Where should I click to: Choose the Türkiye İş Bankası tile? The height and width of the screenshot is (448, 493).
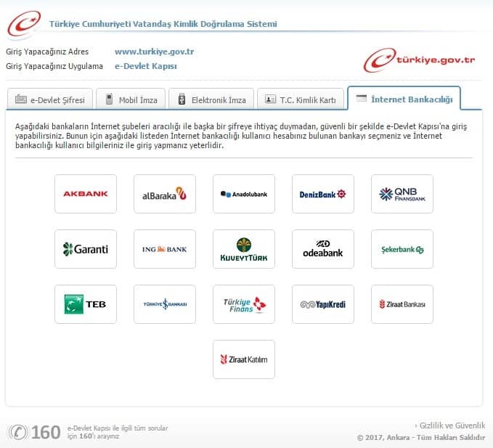coord(165,304)
